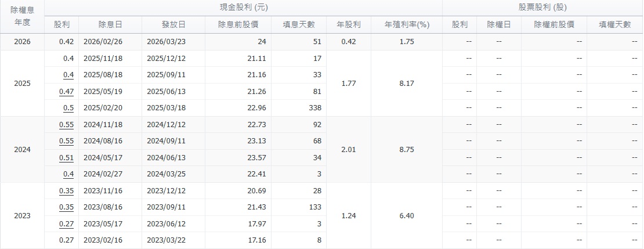This screenshot has height=249, width=644.
Task: Select the 年股利 column header
Action: (349, 24)
